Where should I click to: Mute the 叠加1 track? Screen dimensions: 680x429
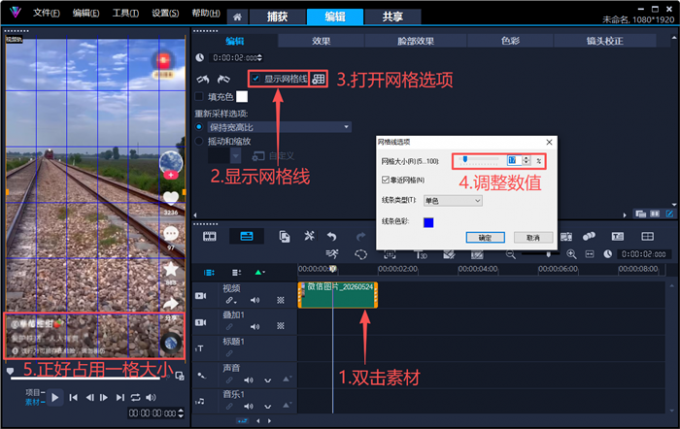point(255,326)
